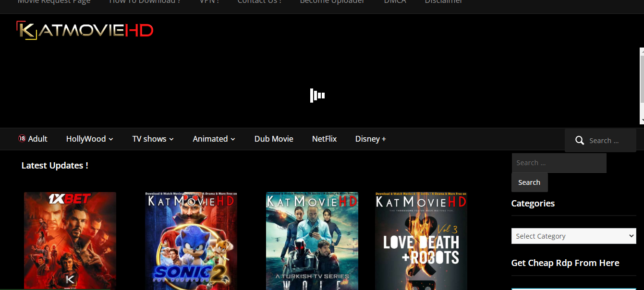Click the magnifier icon in nav search

point(580,141)
